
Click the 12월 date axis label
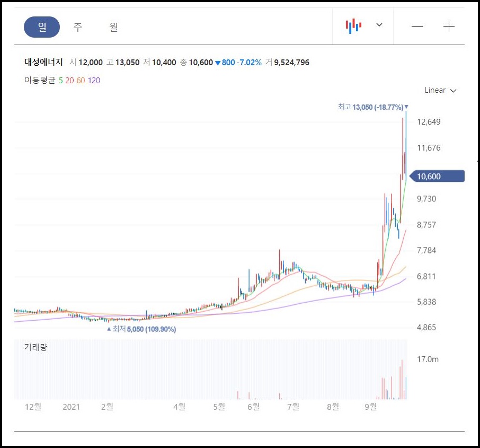[x=33, y=407]
